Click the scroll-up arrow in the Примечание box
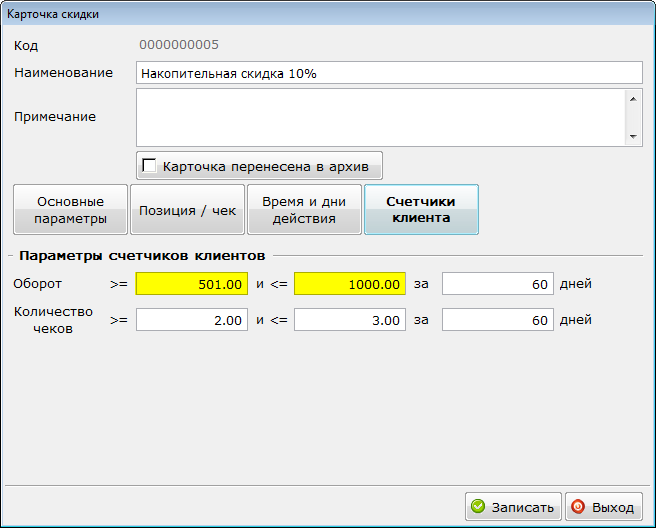Screen dimensions: 656x528 coord(633,99)
